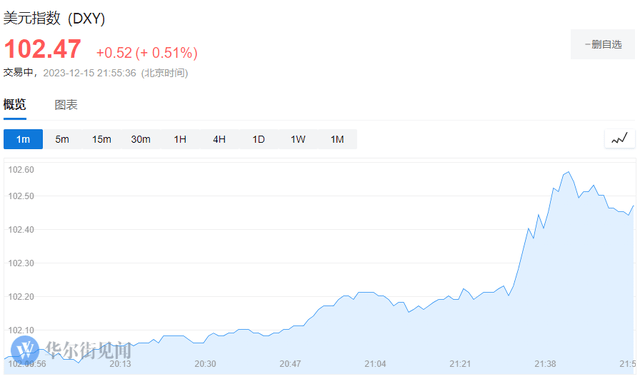Choose the 15m chart interval
Screen dimensions: 640x379
click(x=102, y=139)
